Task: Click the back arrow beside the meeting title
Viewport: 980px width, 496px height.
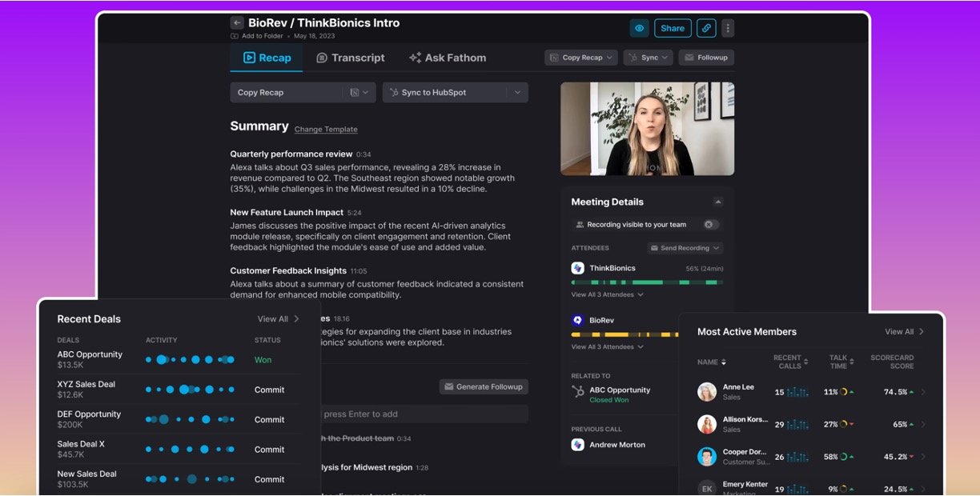Action: 237,23
